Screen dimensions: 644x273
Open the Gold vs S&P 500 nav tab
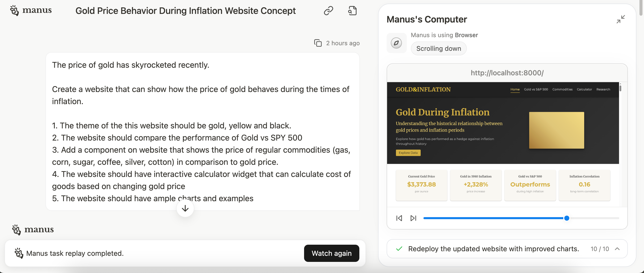click(536, 89)
